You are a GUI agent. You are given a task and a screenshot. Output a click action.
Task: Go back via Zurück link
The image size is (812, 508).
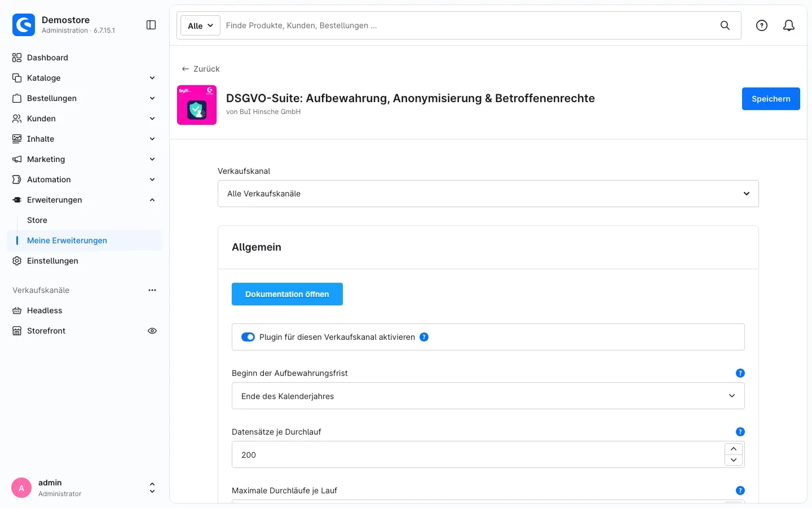[201, 69]
